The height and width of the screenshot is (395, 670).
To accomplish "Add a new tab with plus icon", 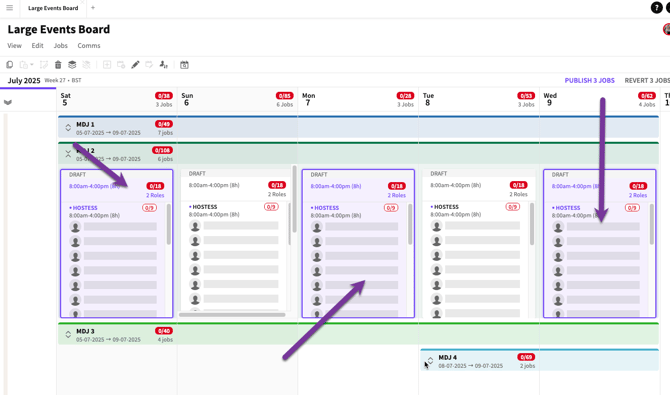I will (93, 8).
